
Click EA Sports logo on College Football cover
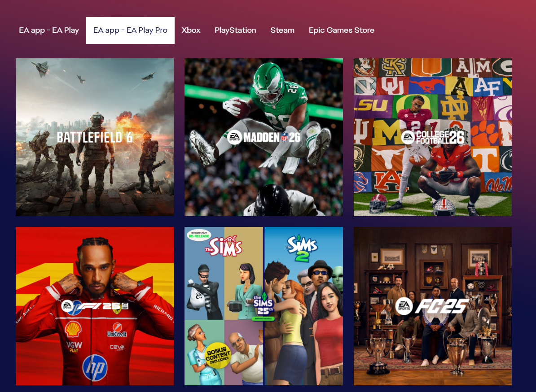(408, 137)
